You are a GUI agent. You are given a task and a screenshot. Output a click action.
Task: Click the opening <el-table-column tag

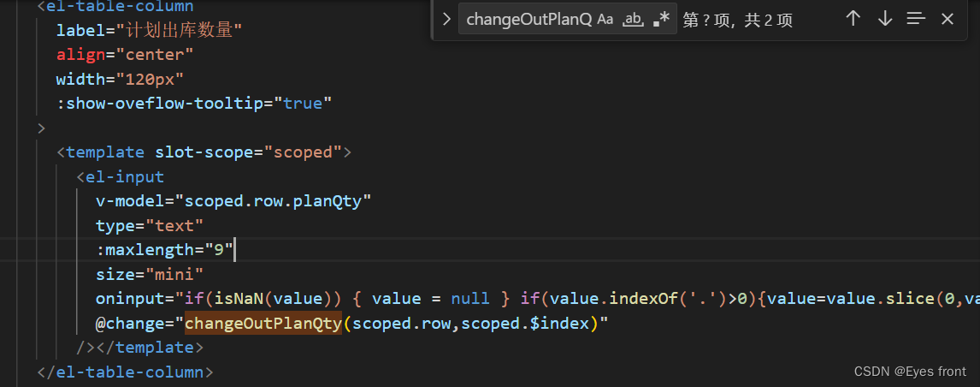115,7
